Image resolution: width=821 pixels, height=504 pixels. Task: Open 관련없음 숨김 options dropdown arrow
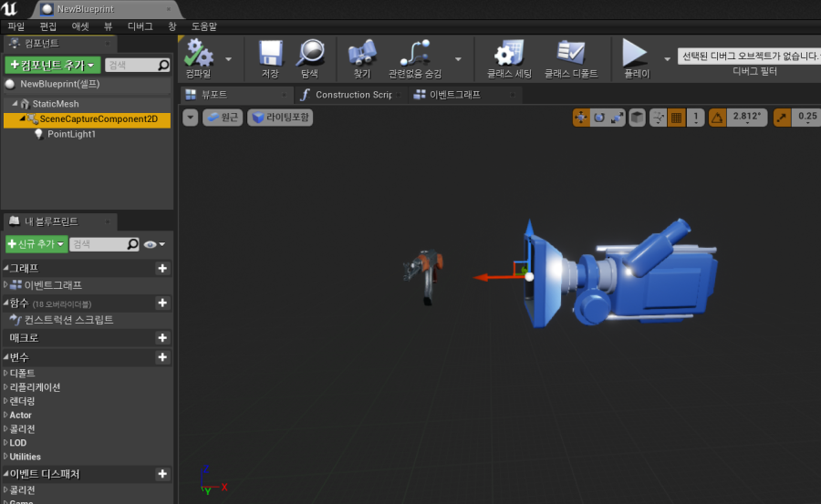click(x=458, y=59)
